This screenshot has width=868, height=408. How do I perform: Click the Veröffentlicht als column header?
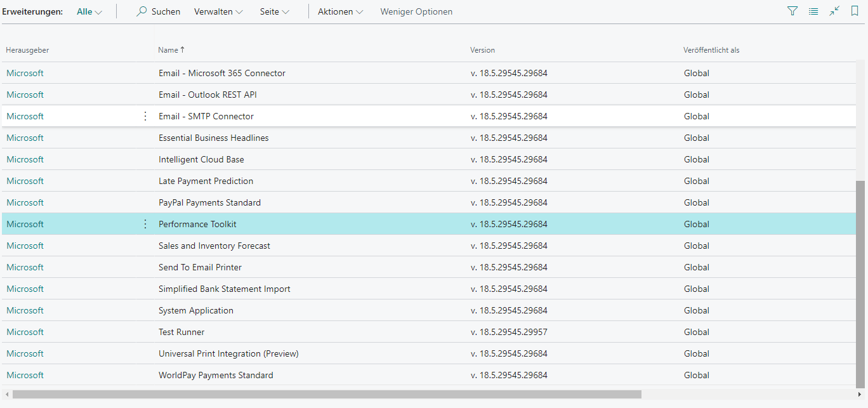point(711,50)
